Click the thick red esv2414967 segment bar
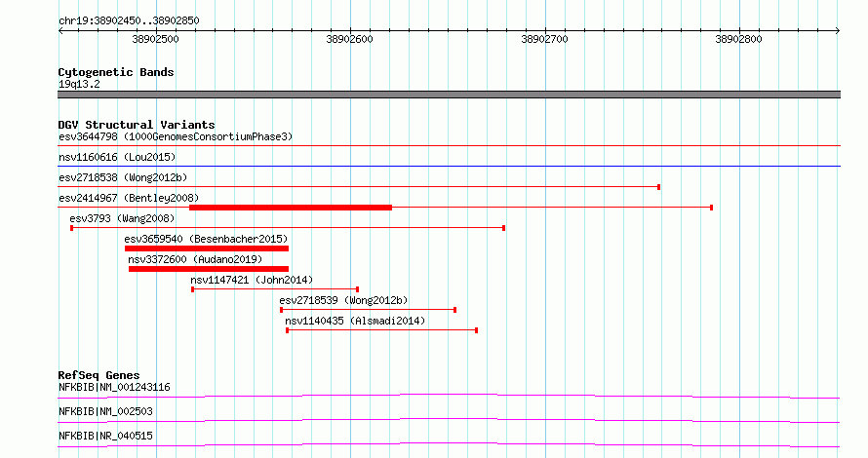 pos(291,208)
